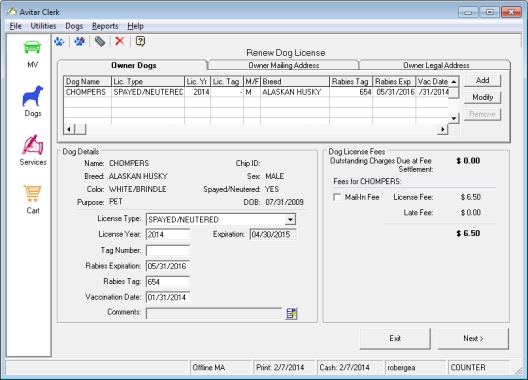The height and width of the screenshot is (380, 528).
Task: Click the Lic. Yr column header
Action: pos(197,82)
